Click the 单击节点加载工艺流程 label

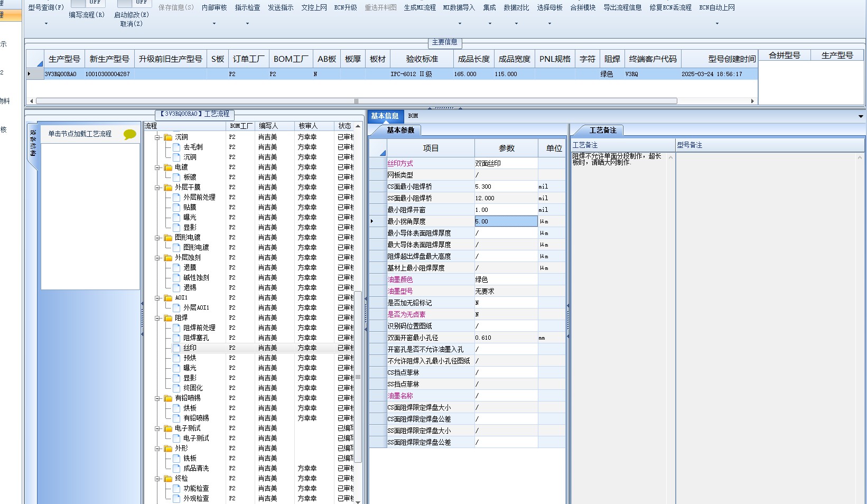coord(80,134)
